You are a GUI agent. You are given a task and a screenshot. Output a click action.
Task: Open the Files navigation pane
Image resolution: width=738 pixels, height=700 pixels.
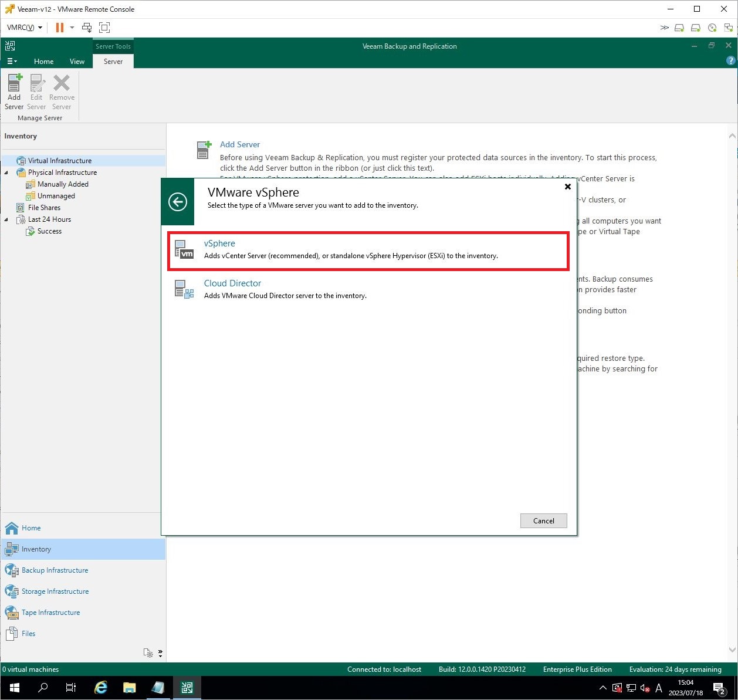(83, 634)
